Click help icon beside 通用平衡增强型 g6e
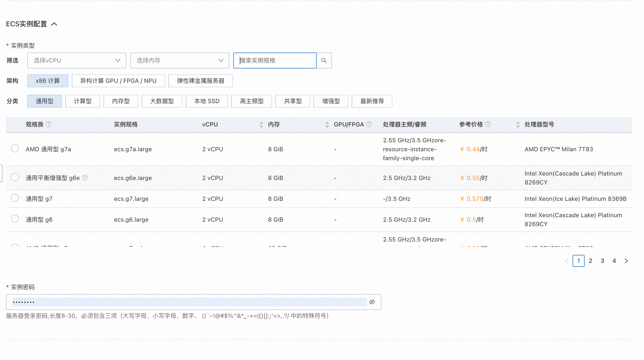The image size is (644, 360). tap(85, 178)
